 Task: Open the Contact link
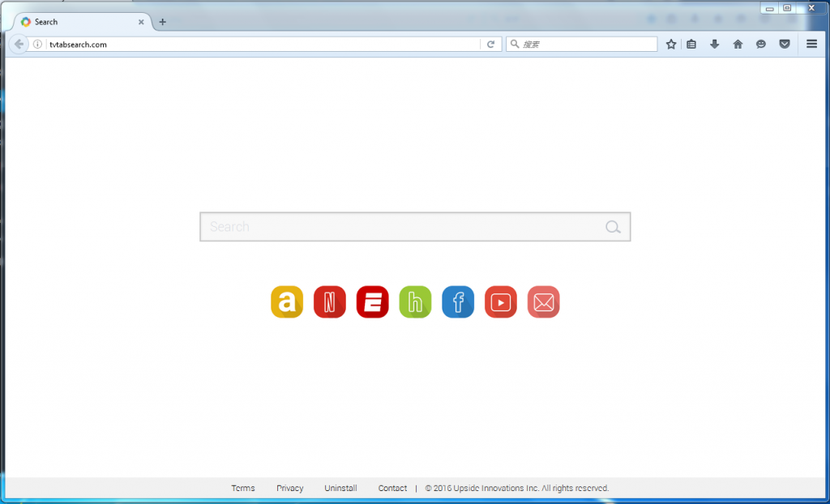click(393, 488)
